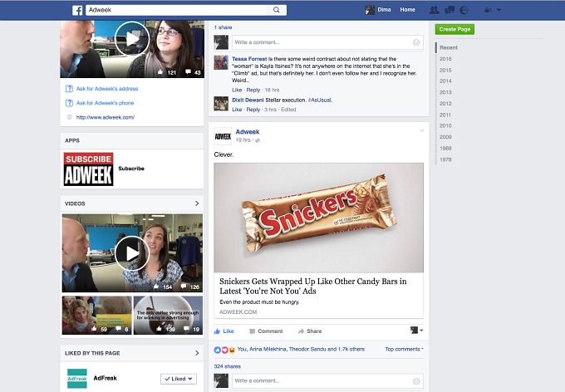Jump to Recent in the timeline
The height and width of the screenshot is (392, 565).
(x=448, y=47)
